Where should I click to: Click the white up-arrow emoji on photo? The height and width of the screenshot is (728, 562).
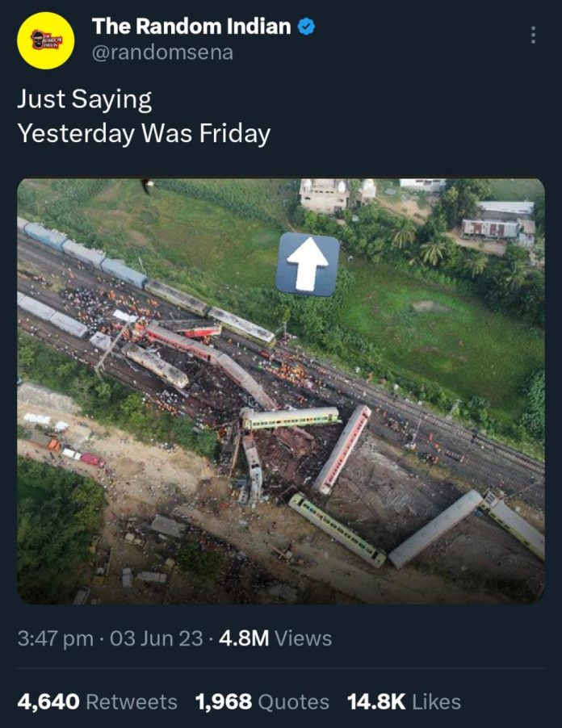click(307, 263)
